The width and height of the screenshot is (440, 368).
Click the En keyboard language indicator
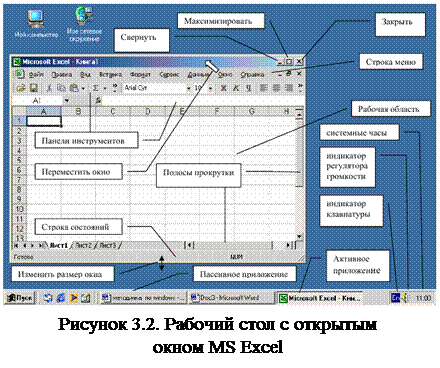(395, 297)
